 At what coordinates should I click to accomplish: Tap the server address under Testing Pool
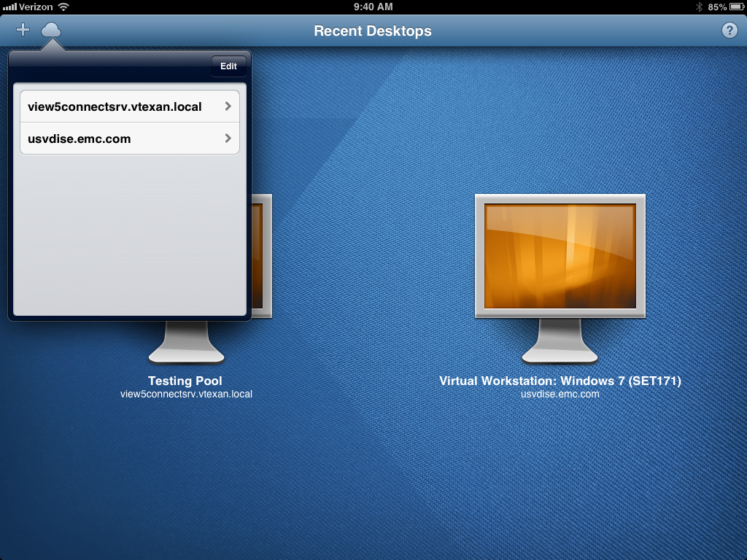[186, 394]
